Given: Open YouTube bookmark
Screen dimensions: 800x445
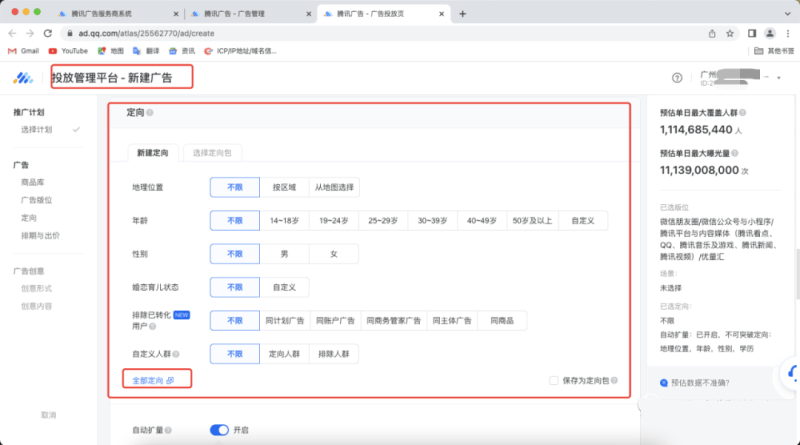Looking at the screenshot, I should tap(68, 51).
